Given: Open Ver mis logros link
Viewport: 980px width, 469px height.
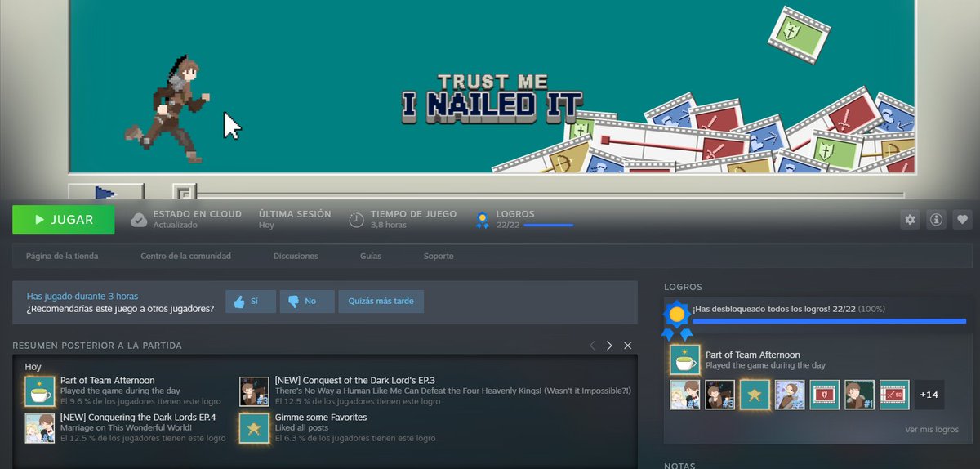Looking at the screenshot, I should [x=932, y=430].
